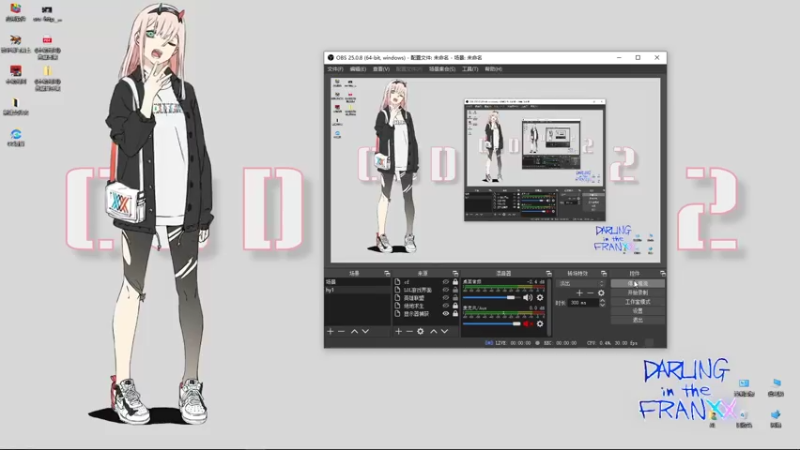
Task: Remove the transition with the minus icon
Action: click(590, 293)
